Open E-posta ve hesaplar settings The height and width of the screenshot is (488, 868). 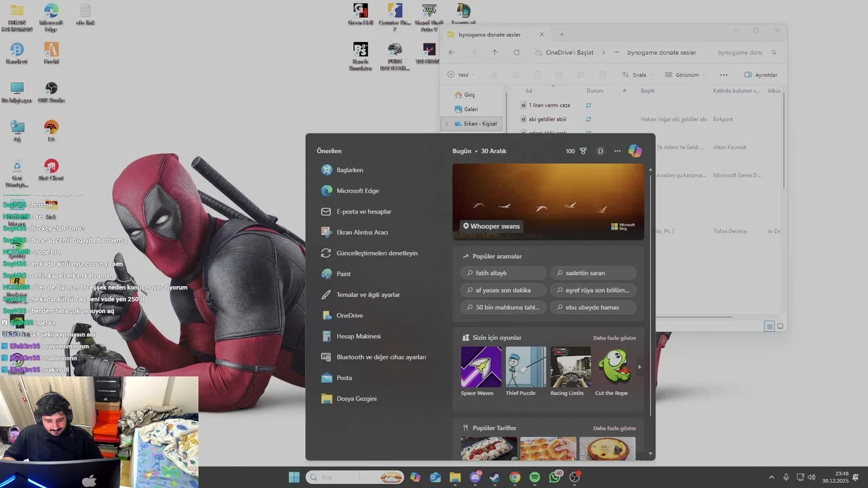click(x=356, y=211)
